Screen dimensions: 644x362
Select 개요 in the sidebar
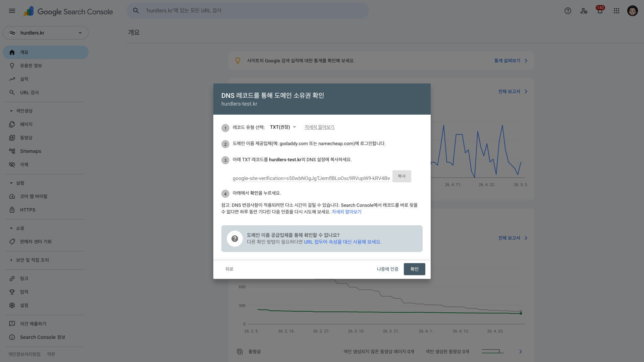(46, 52)
